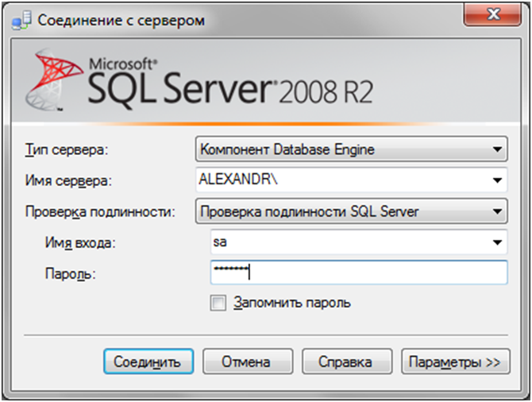Expand the Имя входа dropdown arrow
The width and height of the screenshot is (532, 402).
click(497, 242)
